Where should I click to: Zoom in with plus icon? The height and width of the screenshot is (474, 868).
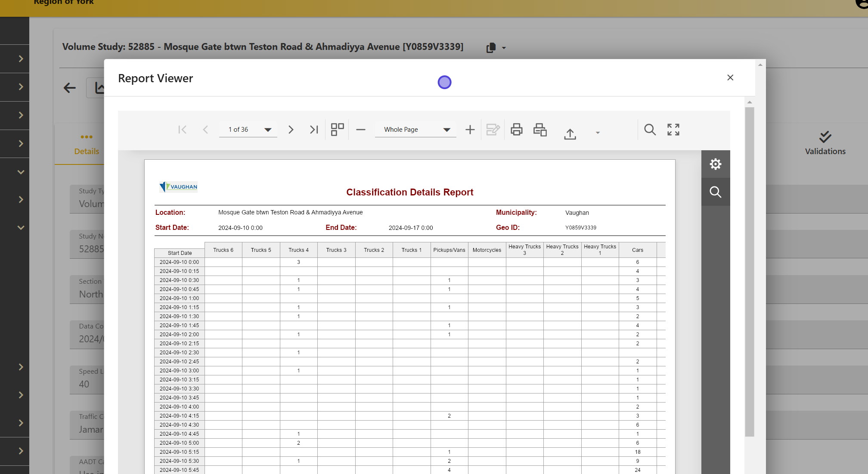470,130
